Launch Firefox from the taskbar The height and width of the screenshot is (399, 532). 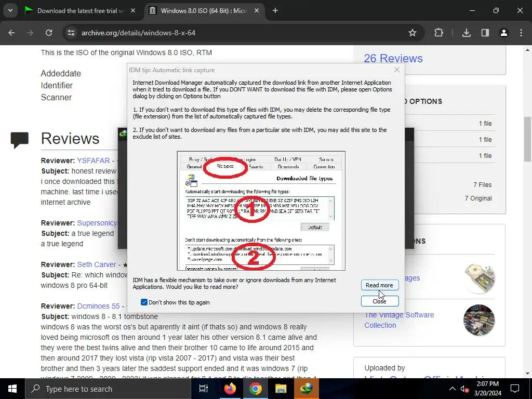click(230, 389)
